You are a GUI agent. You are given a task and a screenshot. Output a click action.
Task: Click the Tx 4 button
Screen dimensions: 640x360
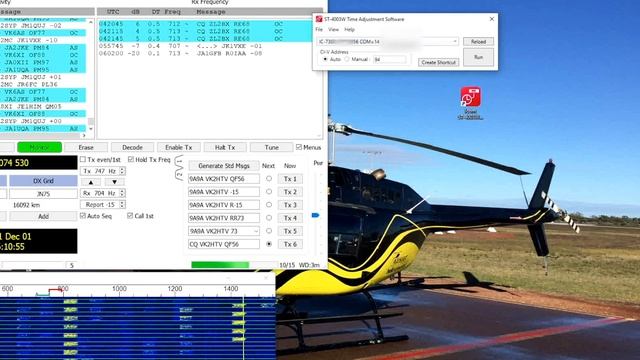(x=290, y=218)
